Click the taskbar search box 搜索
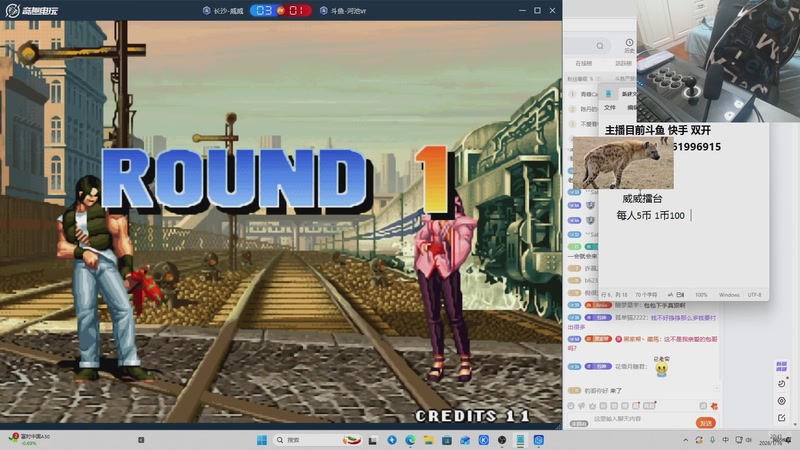 tap(318, 440)
